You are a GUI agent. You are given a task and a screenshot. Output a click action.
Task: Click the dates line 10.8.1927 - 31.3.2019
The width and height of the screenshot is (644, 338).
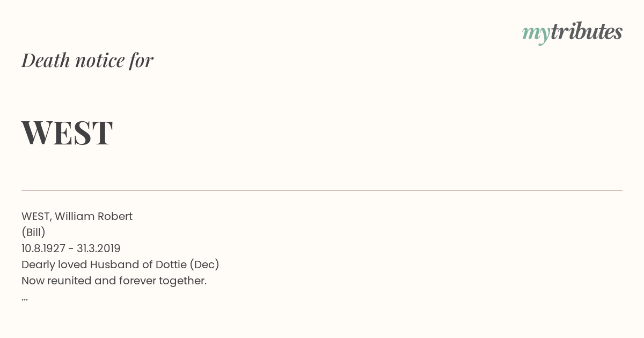[x=71, y=248]
